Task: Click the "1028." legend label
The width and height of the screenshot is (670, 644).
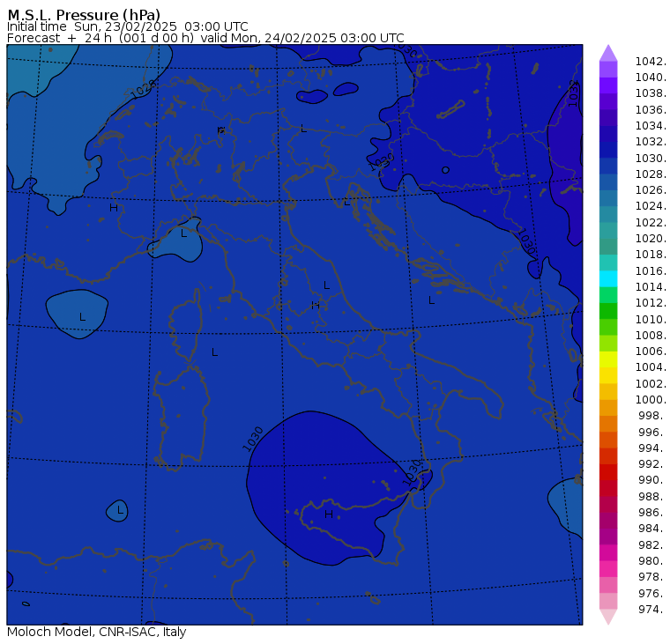Action: pyautogui.click(x=651, y=174)
